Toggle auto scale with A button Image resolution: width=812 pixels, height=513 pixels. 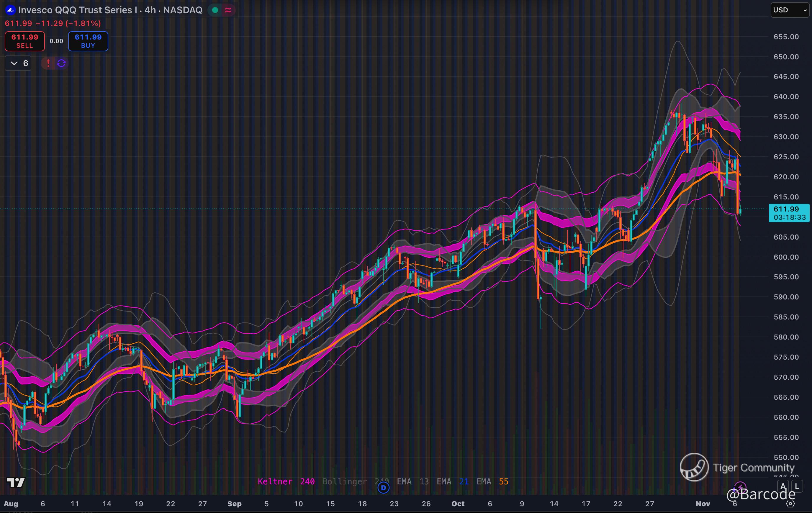coord(783,486)
